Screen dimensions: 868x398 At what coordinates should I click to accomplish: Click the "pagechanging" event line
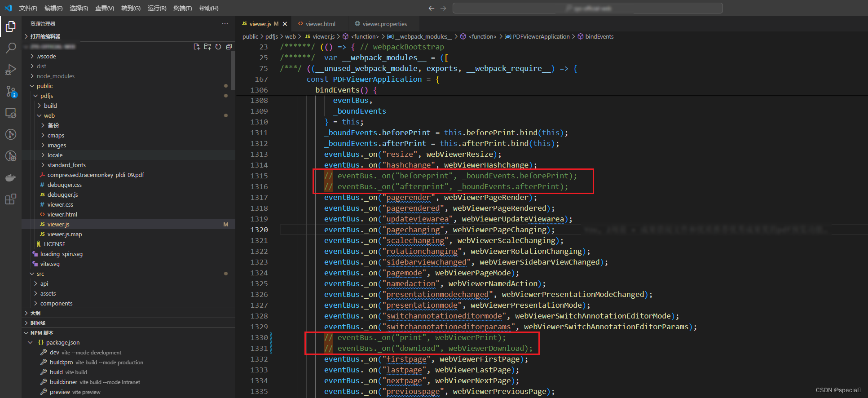pyautogui.click(x=439, y=230)
